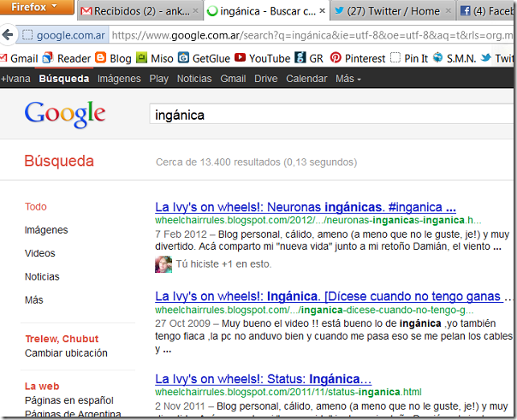Click the neuronas-inganicas green URL
The height and width of the screenshot is (420, 517).
318,220
